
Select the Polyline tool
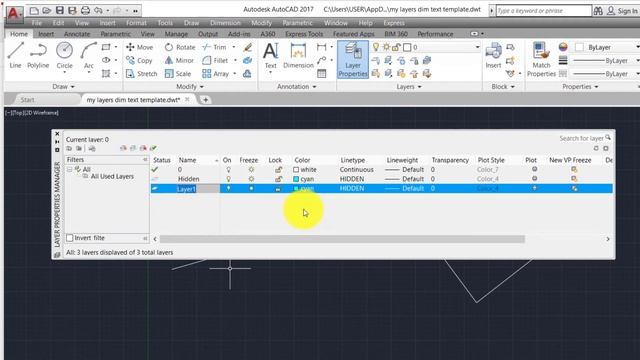tap(38, 55)
